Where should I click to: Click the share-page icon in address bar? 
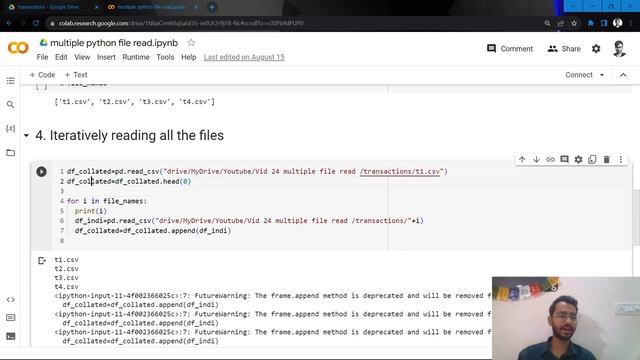click(561, 23)
